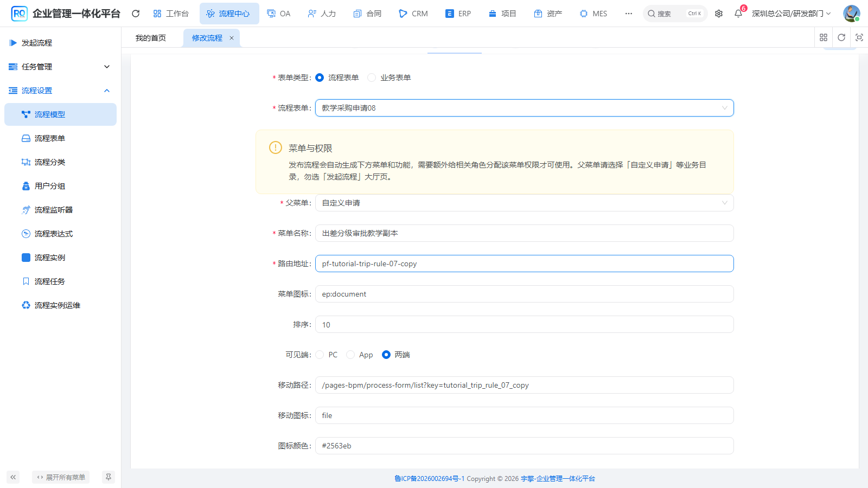The height and width of the screenshot is (488, 868).
Task: Open the 工作台 top menu
Action: tap(171, 14)
